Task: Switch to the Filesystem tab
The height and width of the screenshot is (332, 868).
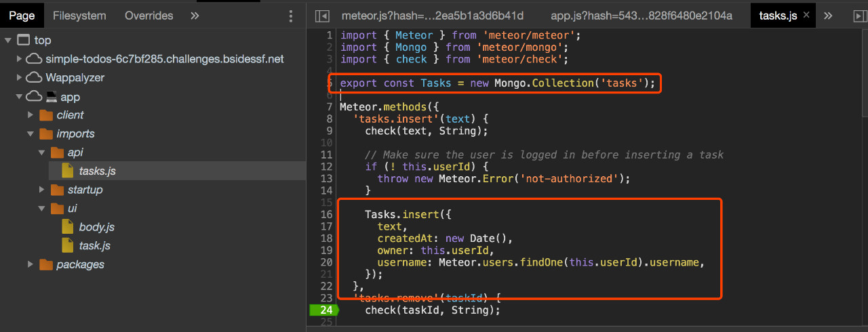Action: 79,16
